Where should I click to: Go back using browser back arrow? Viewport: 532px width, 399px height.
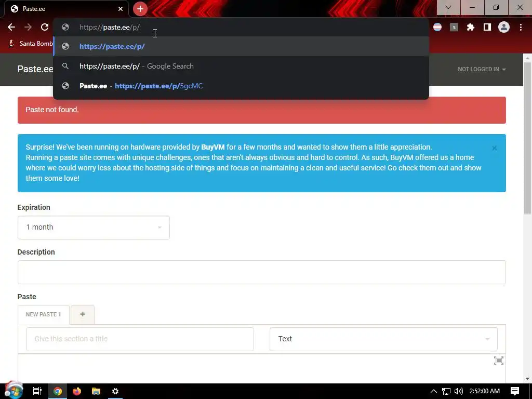point(11,27)
